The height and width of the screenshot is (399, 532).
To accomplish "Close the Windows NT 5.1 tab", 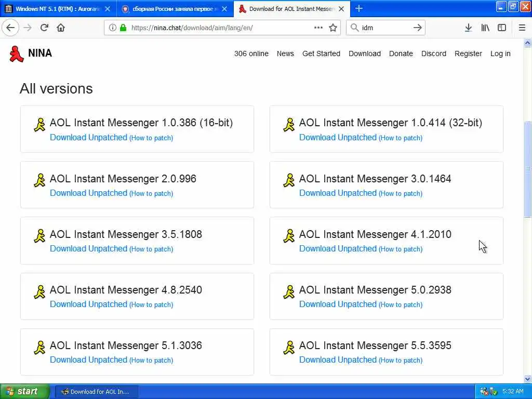I will pos(108,9).
